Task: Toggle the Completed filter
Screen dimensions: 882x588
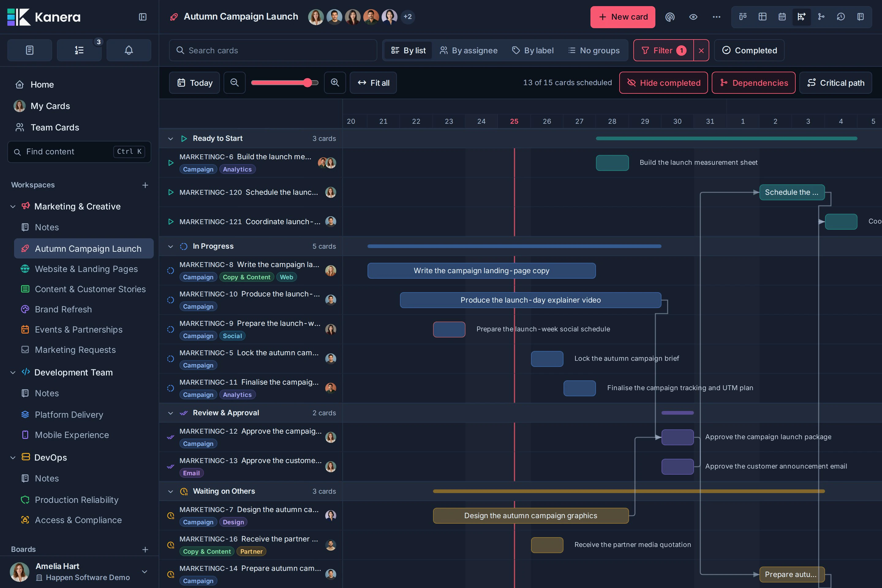Action: [x=749, y=50]
